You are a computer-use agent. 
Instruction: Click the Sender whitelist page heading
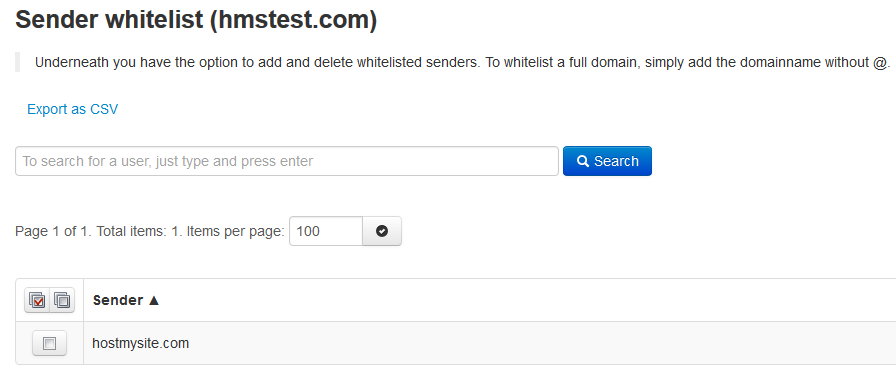point(196,20)
